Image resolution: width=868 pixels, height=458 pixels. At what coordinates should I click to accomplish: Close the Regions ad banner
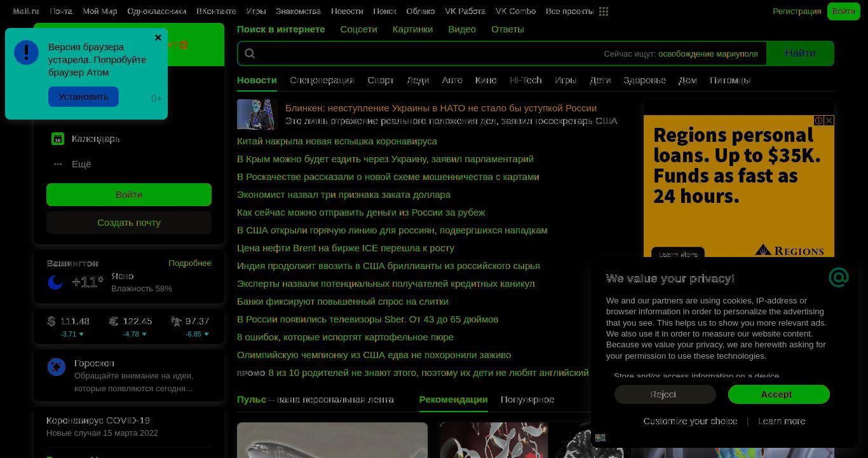click(829, 120)
